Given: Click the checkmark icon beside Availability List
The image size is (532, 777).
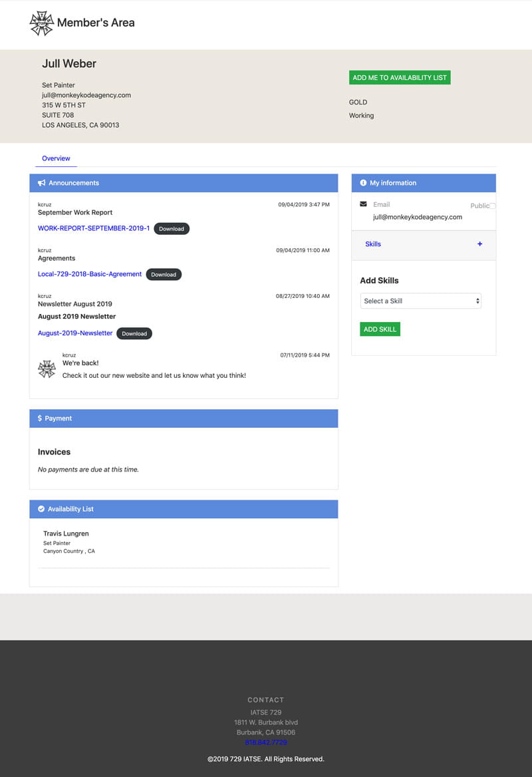Looking at the screenshot, I should point(41,509).
